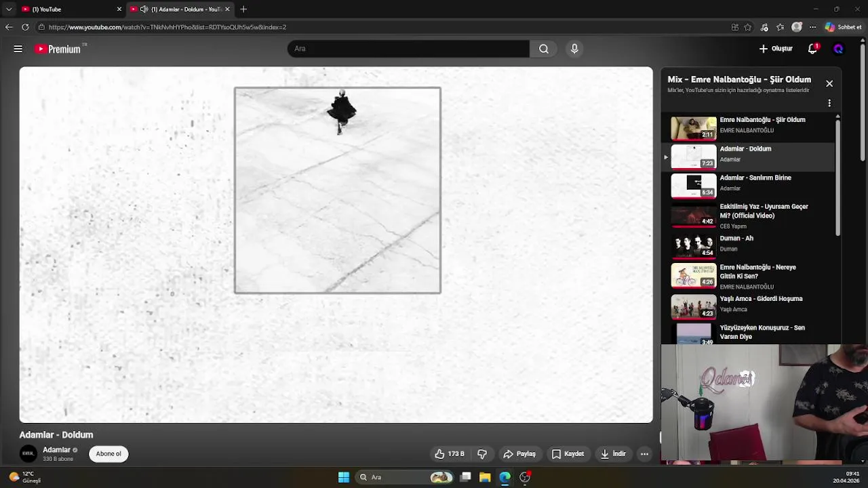Reload the page in browser
Viewport: 868px width, 488px height.
pyautogui.click(x=25, y=27)
